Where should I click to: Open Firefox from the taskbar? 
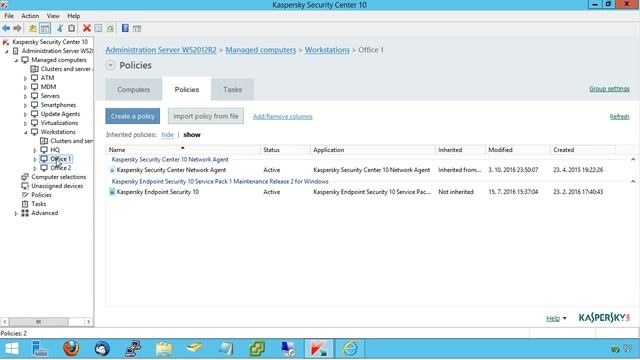[x=71, y=349]
